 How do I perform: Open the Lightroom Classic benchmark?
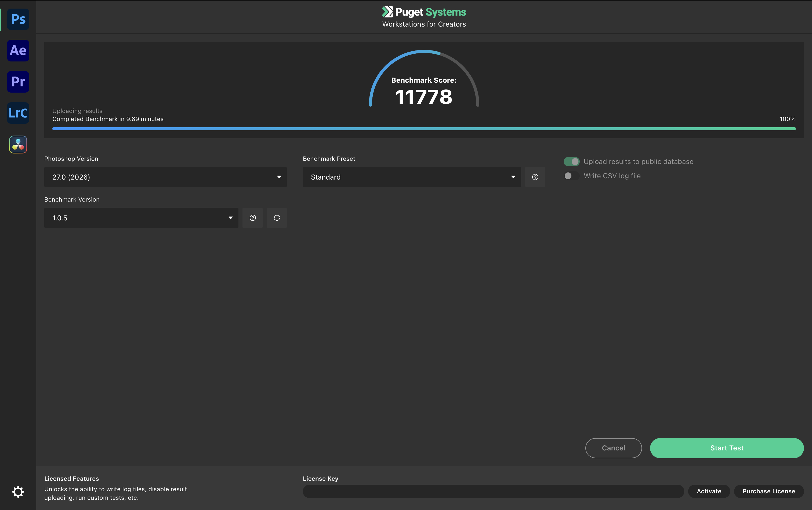pyautogui.click(x=18, y=113)
